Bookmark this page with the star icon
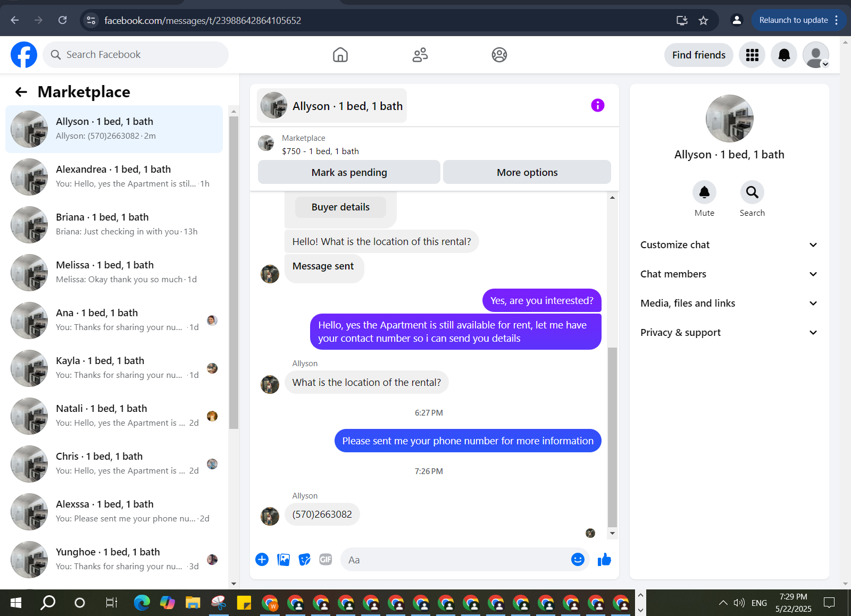 703,20
